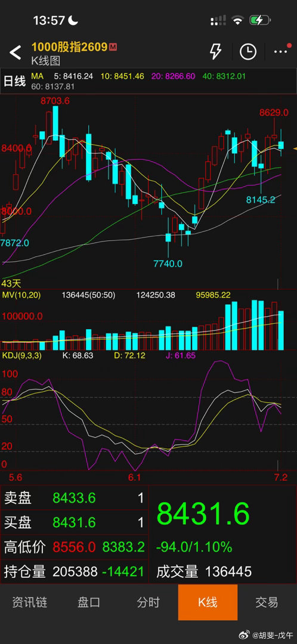Tap the 卖盘 ask price 8433.6
This screenshot has height=644, width=297.
pos(74,498)
